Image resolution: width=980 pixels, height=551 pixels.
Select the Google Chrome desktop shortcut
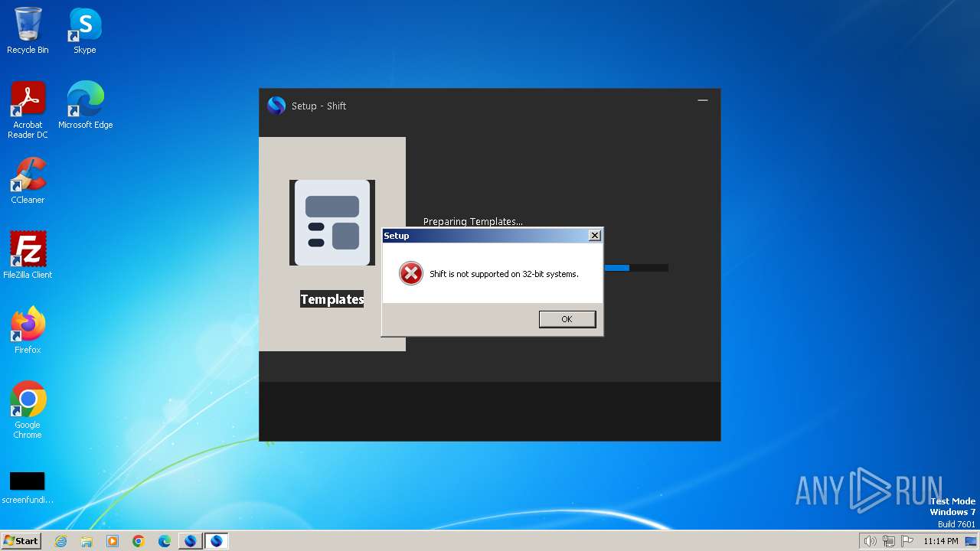tap(28, 410)
